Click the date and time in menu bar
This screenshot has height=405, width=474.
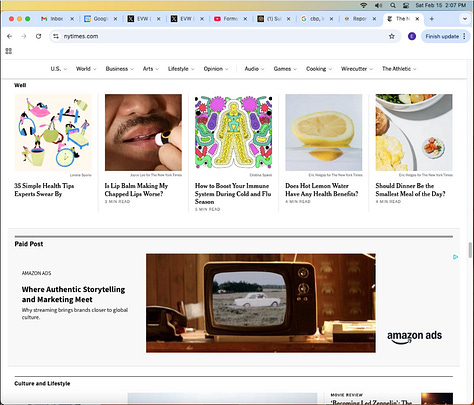(x=441, y=5)
